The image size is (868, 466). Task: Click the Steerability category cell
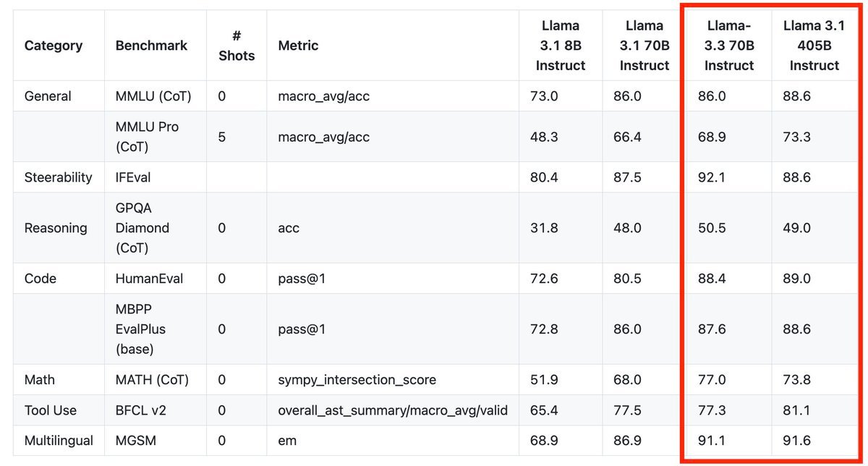point(58,177)
